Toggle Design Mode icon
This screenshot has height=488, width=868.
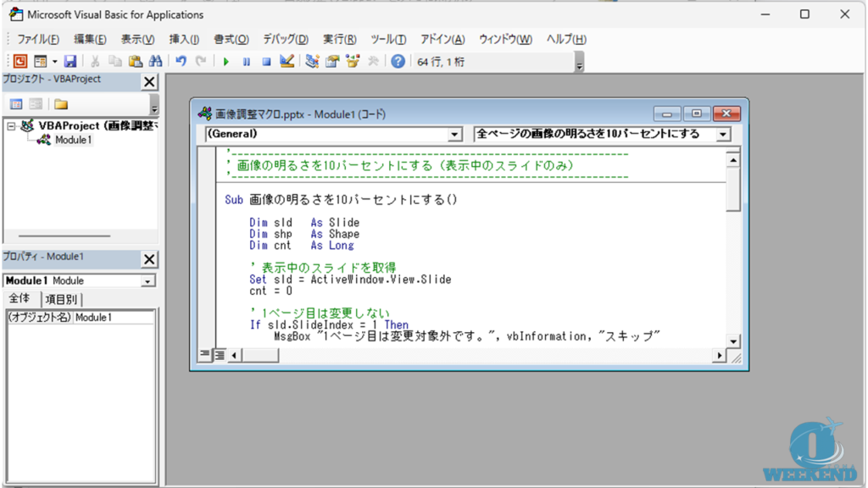point(287,61)
